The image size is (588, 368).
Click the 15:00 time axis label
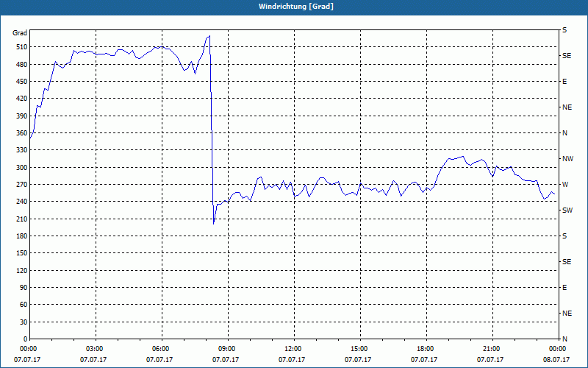point(360,348)
